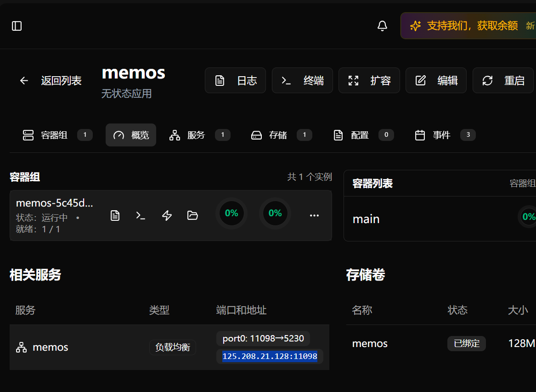Scale the app using 扩容
The height and width of the screenshot is (392, 536).
coord(369,80)
